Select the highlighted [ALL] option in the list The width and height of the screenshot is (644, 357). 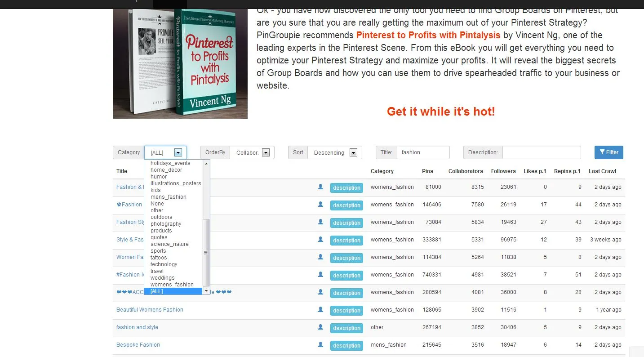(173, 291)
